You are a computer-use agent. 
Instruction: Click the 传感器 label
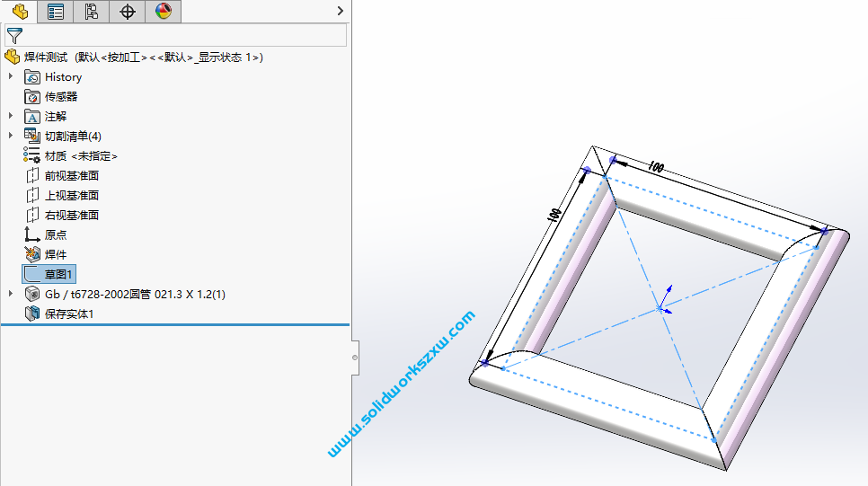61,97
